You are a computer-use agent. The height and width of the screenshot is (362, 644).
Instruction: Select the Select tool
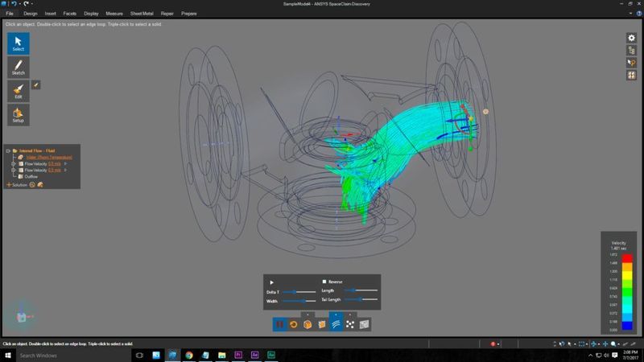18,43
